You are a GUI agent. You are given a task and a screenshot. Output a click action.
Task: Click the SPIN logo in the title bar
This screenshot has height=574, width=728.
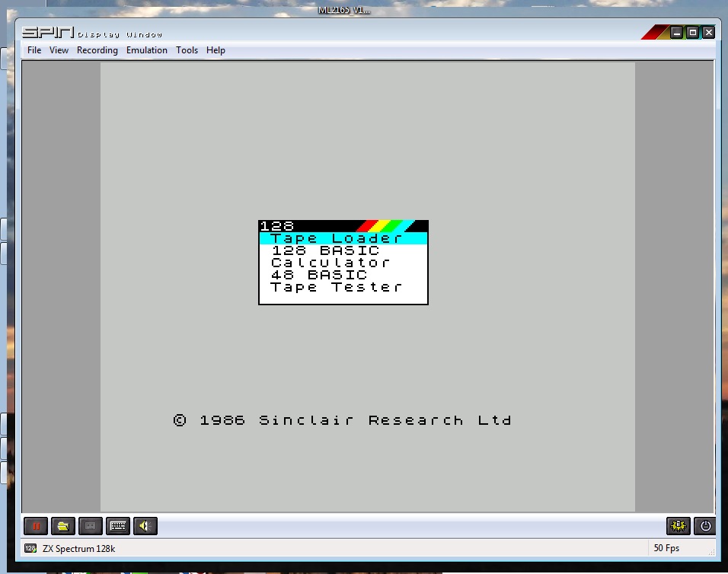point(48,32)
